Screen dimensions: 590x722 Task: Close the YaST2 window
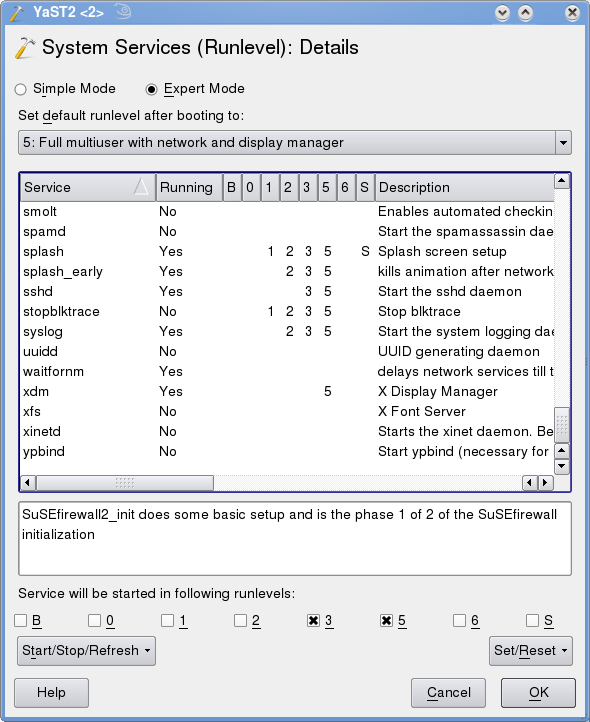(572, 12)
